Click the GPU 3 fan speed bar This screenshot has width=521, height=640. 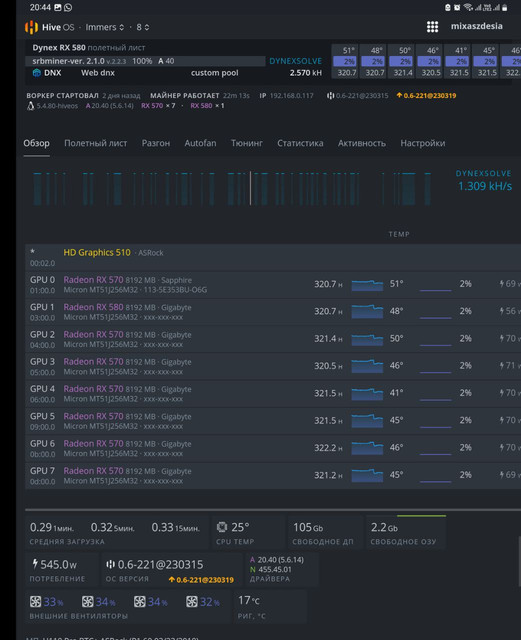click(x=435, y=372)
